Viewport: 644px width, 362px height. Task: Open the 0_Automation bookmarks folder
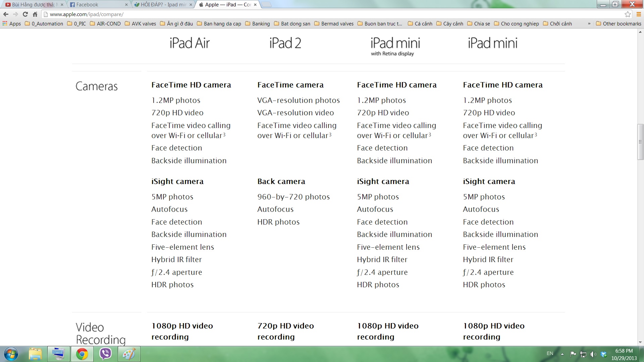(44, 23)
